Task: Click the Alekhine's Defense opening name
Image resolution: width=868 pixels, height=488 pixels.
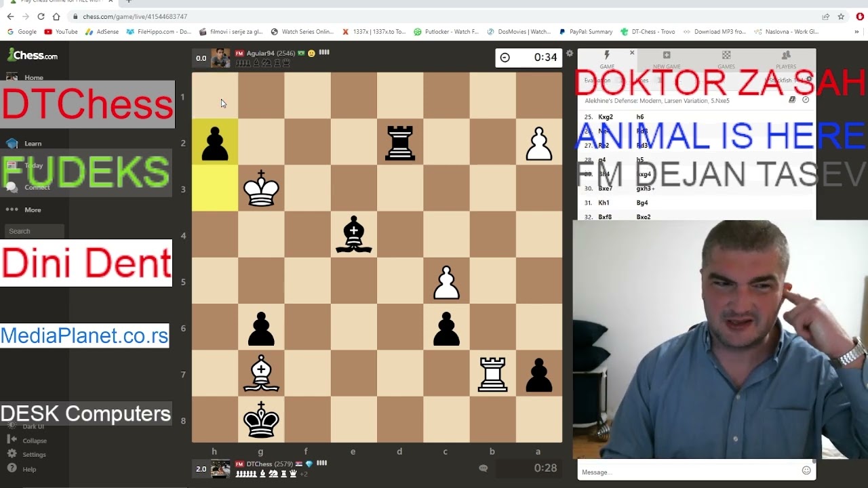Action: click(657, 100)
